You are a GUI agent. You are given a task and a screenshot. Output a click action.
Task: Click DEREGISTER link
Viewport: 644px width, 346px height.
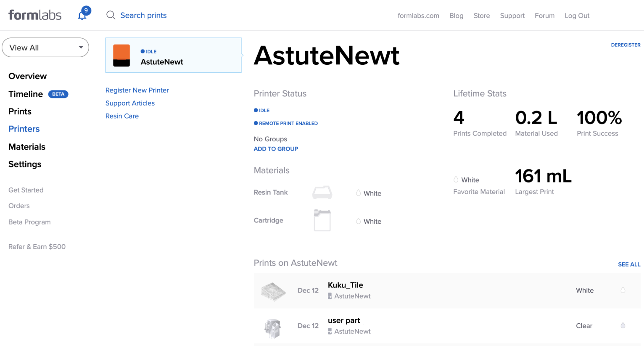point(626,45)
